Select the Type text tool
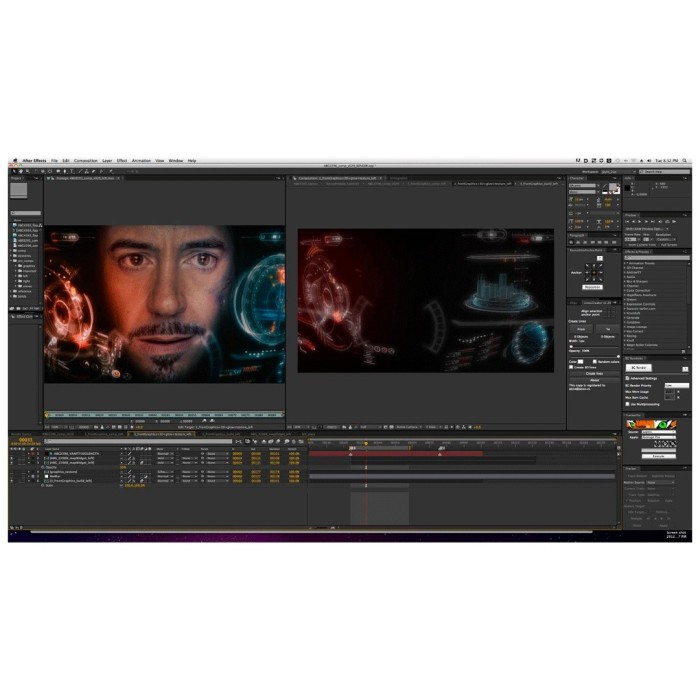Viewport: 700px width, 700px height. (x=71, y=171)
